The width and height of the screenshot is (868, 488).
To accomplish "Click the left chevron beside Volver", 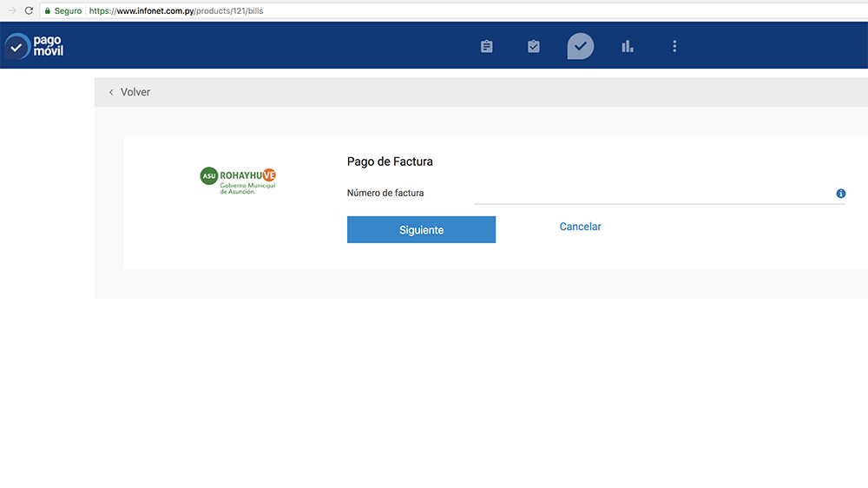I will pos(111,92).
